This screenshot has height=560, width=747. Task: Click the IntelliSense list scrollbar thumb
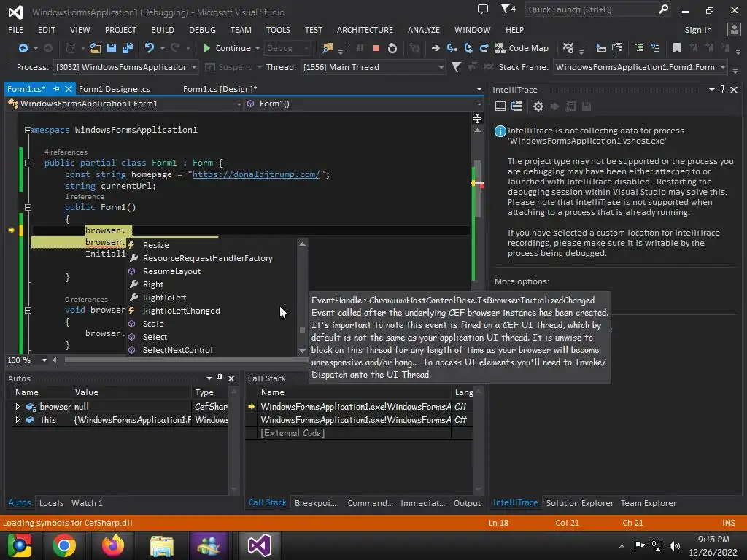pyautogui.click(x=302, y=330)
